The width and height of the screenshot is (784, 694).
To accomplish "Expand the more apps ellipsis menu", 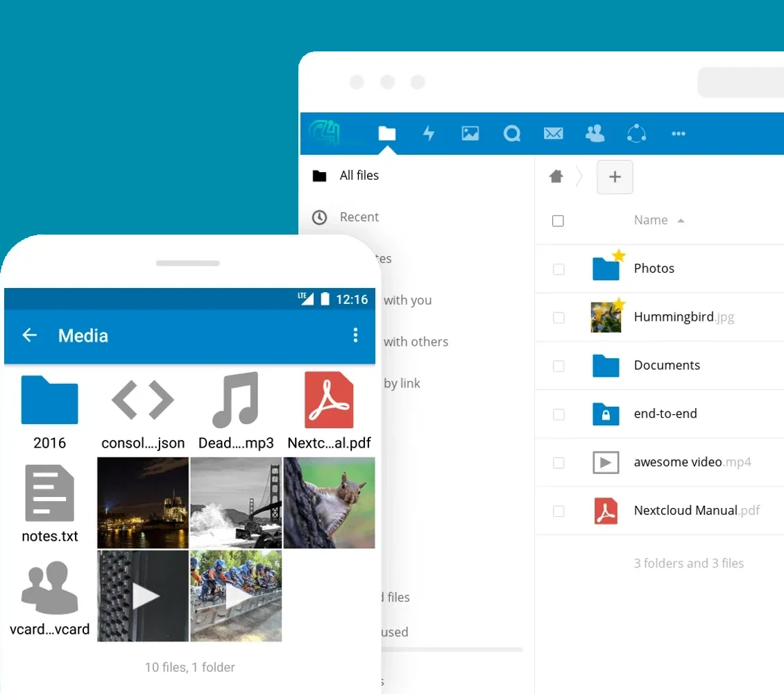I will (679, 133).
